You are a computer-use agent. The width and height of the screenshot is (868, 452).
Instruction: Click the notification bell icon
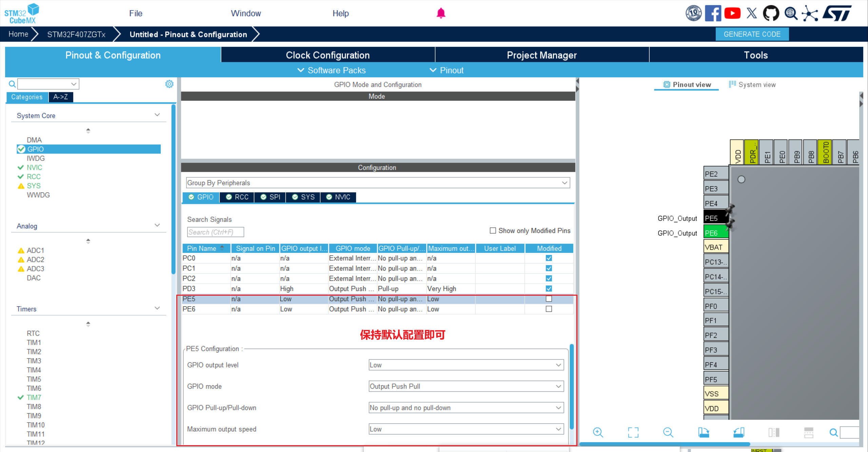440,13
